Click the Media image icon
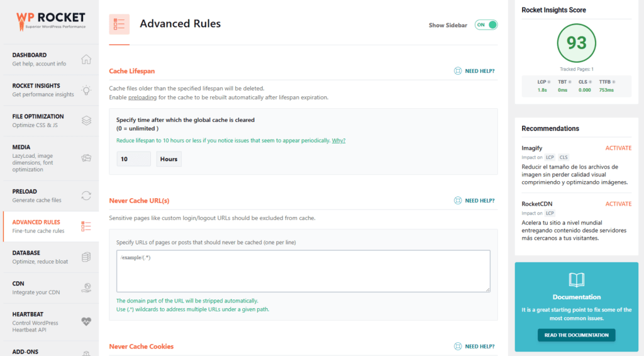The image size is (644, 356). [x=86, y=158]
